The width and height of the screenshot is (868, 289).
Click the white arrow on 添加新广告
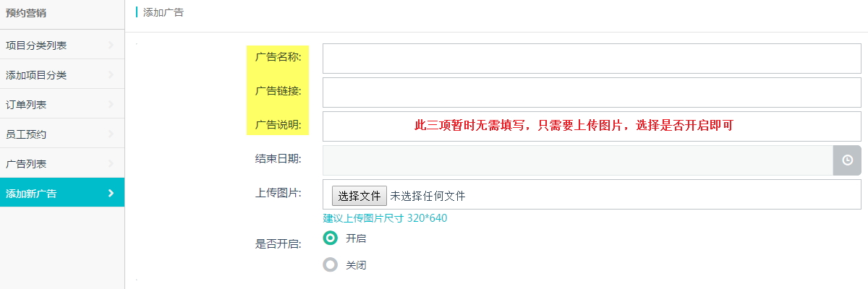click(x=111, y=193)
